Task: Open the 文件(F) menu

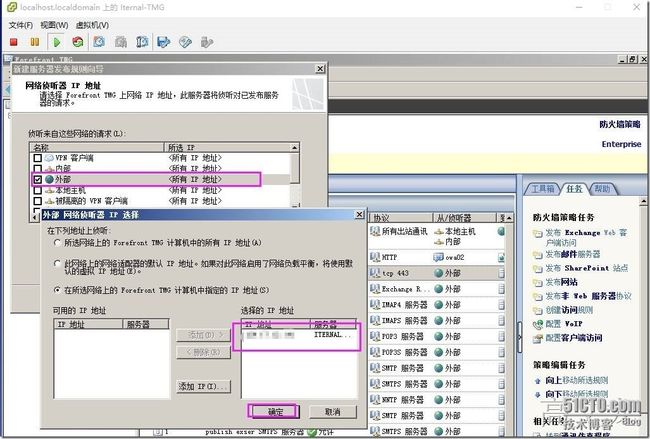Action: tap(21, 25)
